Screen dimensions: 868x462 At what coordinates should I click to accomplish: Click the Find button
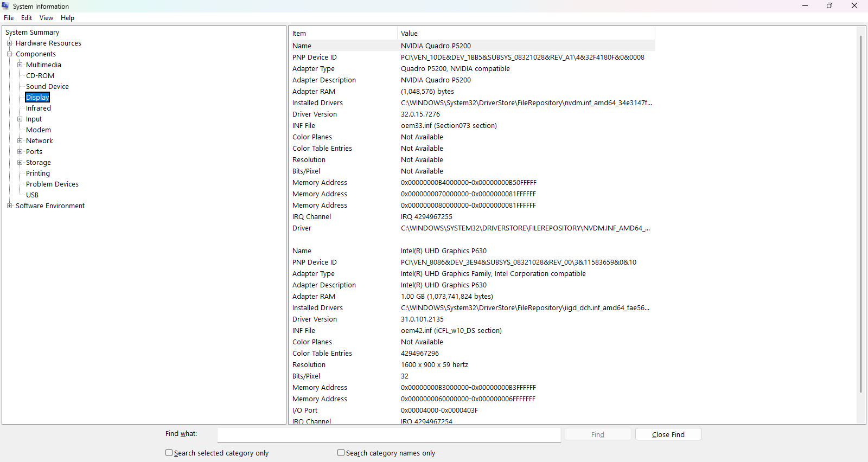[x=598, y=434]
